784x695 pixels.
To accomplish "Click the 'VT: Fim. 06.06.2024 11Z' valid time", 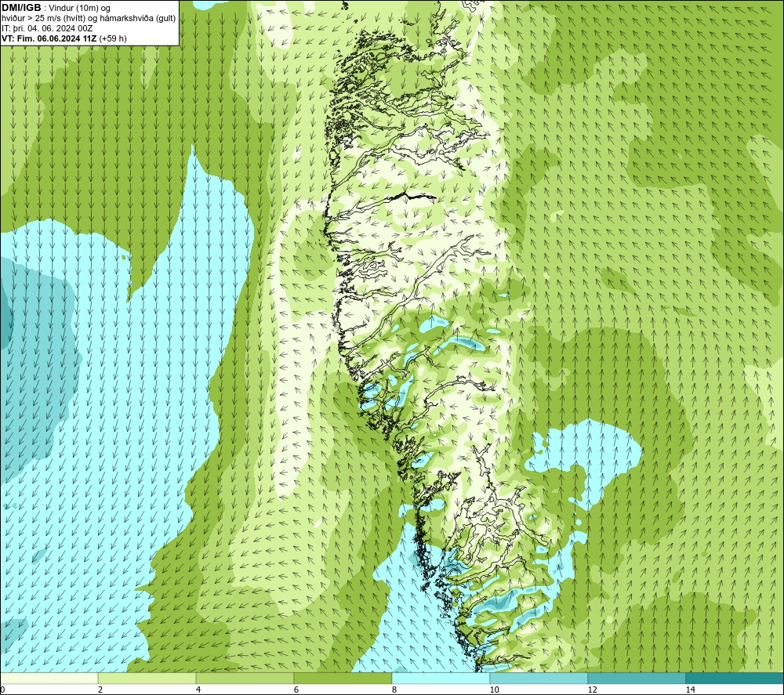I will pyautogui.click(x=49, y=38).
